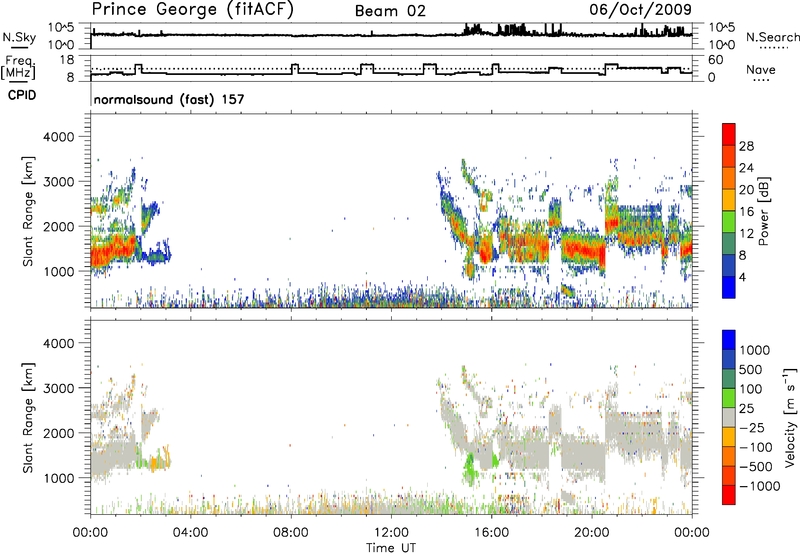The image size is (800, 554).
Task: Click the '16:00' time tick label
Action: 491,533
